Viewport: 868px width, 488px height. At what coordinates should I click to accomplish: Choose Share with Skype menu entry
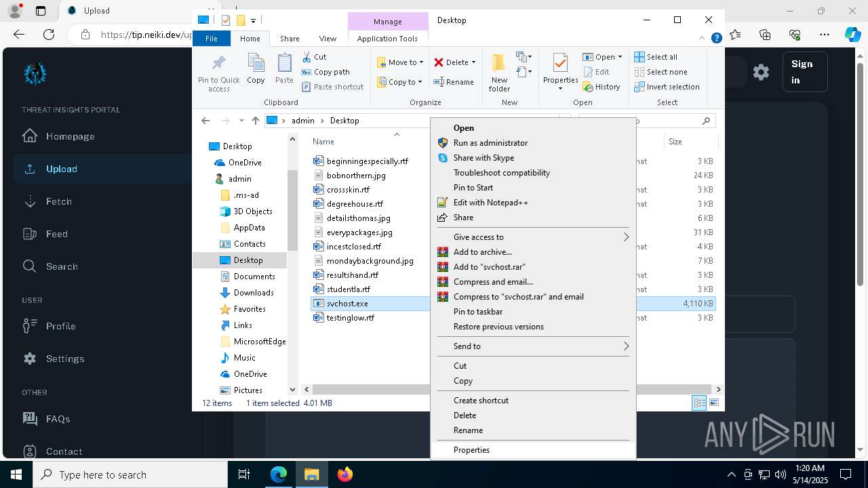(x=533, y=158)
